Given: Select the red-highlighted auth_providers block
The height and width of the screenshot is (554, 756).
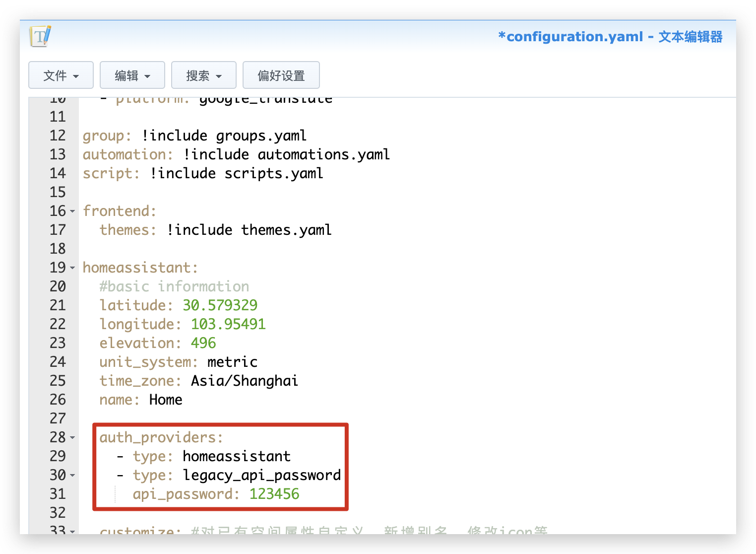Looking at the screenshot, I should click(220, 466).
